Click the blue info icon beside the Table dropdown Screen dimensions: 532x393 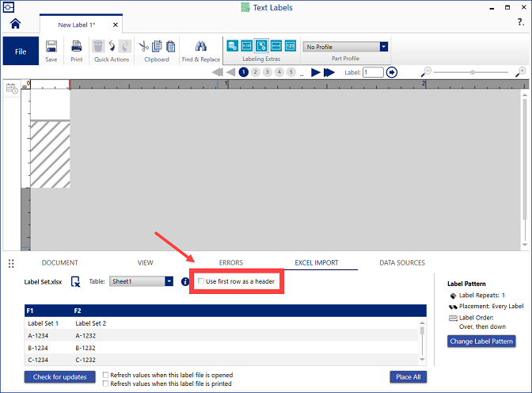tap(185, 281)
